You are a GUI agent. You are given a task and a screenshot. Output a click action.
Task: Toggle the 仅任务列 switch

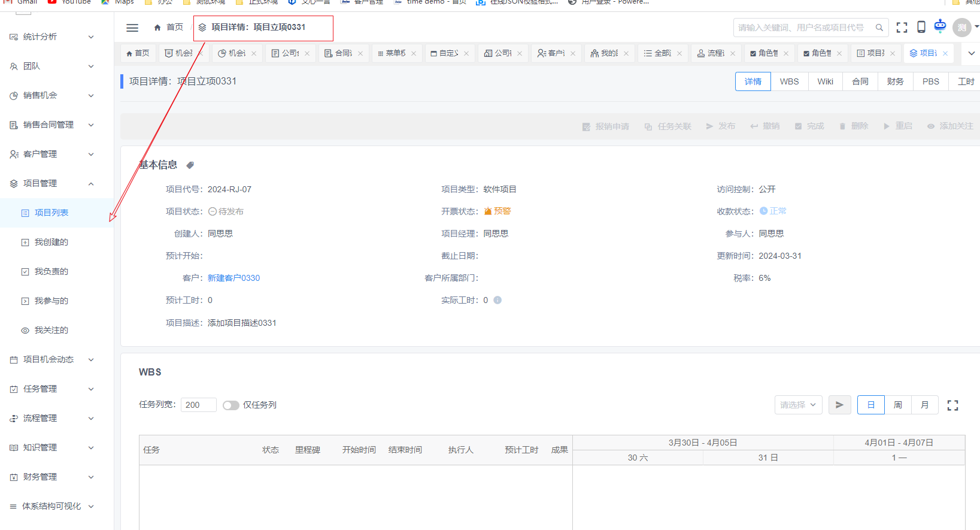[230, 405]
